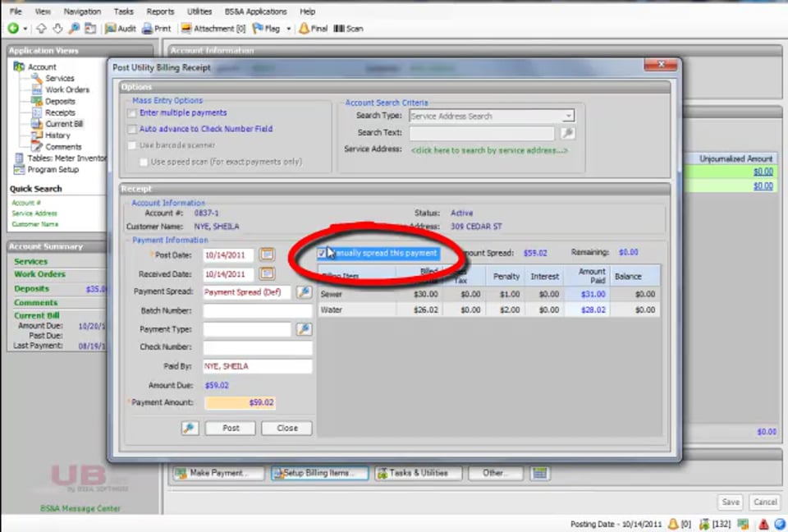Viewport: 788px width, 532px height.
Task: Click the Customer Name quick search link
Action: (x=35, y=224)
